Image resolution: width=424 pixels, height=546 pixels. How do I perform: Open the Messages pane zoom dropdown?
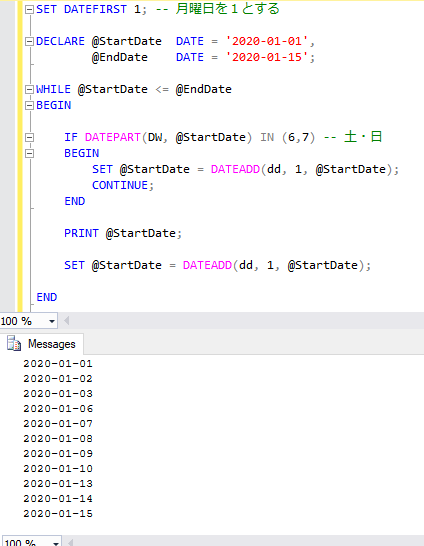55,543
